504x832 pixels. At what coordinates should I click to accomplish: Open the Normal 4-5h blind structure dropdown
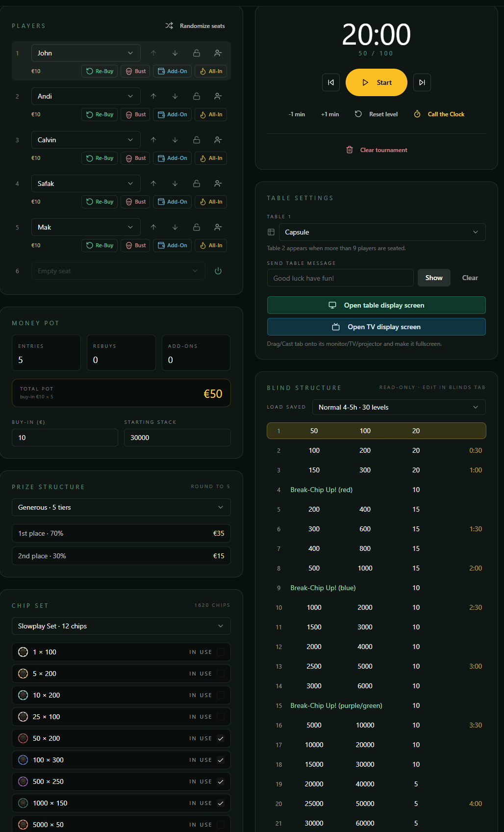[399, 407]
